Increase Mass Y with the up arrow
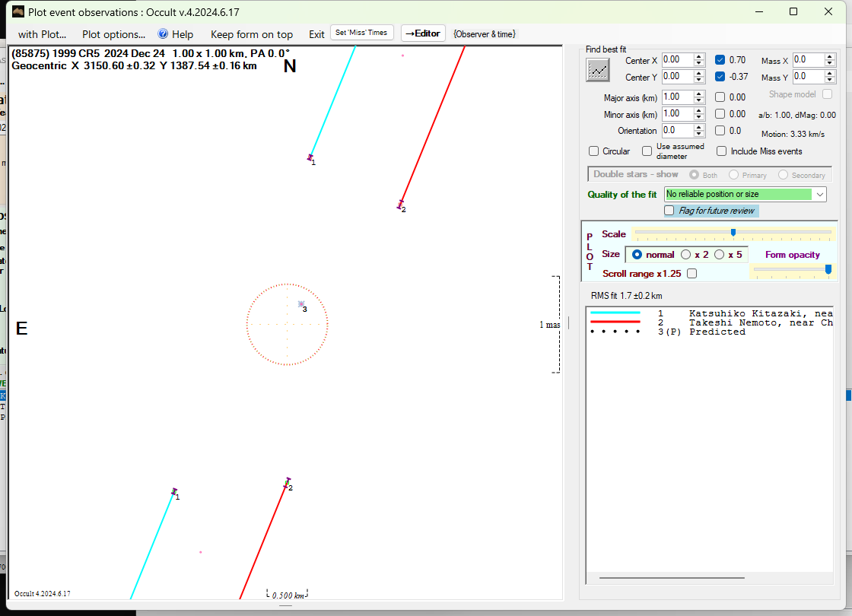Screen dimensions: 852x616 [831, 74]
